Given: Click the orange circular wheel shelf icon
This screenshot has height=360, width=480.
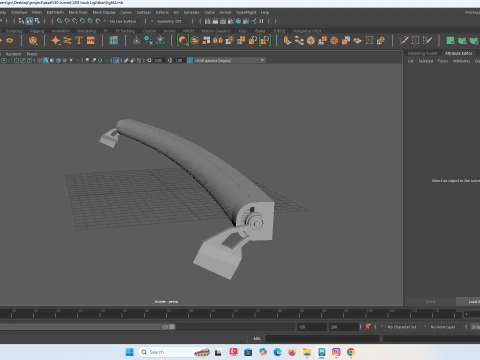Looking at the screenshot, I should pyautogui.click(x=334, y=41).
